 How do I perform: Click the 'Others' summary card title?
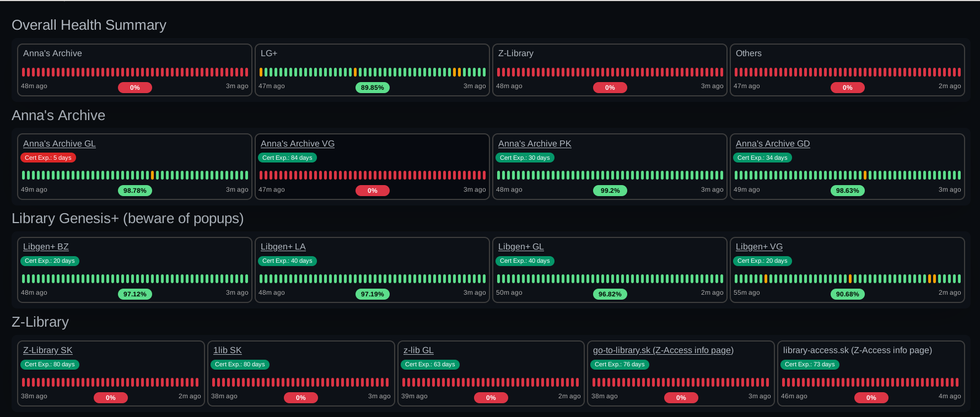click(749, 53)
